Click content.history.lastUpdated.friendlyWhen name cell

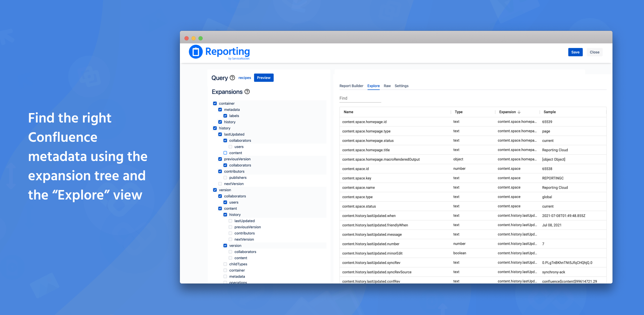[375, 225]
